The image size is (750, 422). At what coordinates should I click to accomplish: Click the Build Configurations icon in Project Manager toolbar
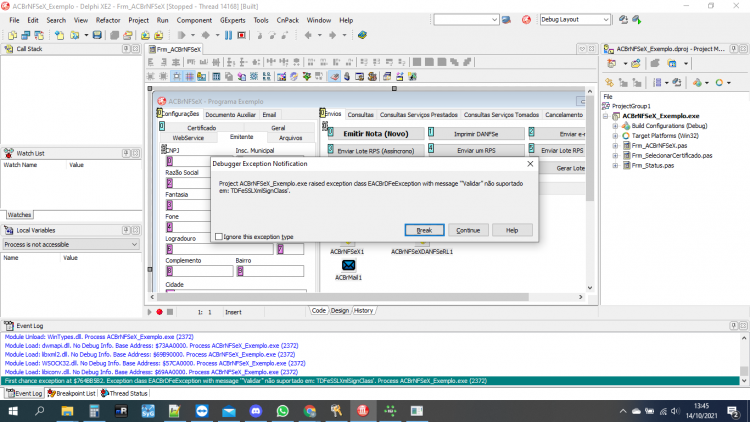coord(697,83)
